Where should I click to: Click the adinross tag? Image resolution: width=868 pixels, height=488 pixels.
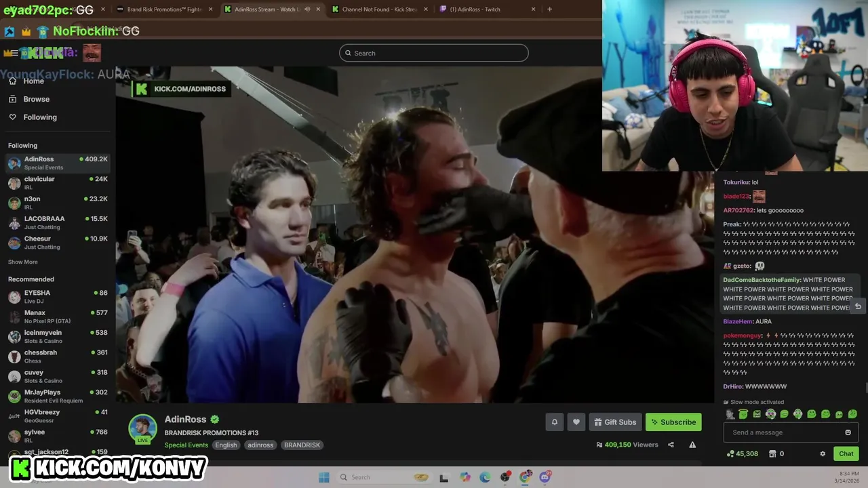pyautogui.click(x=260, y=445)
